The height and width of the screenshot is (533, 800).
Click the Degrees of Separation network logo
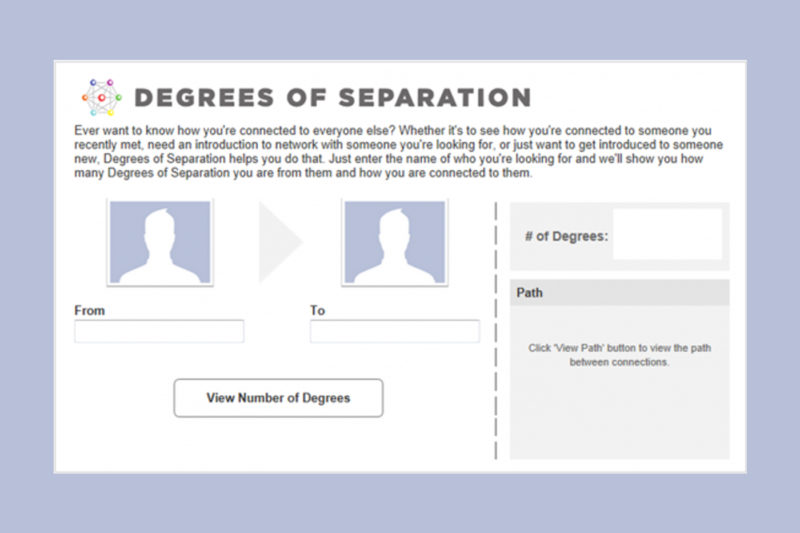pyautogui.click(x=101, y=97)
